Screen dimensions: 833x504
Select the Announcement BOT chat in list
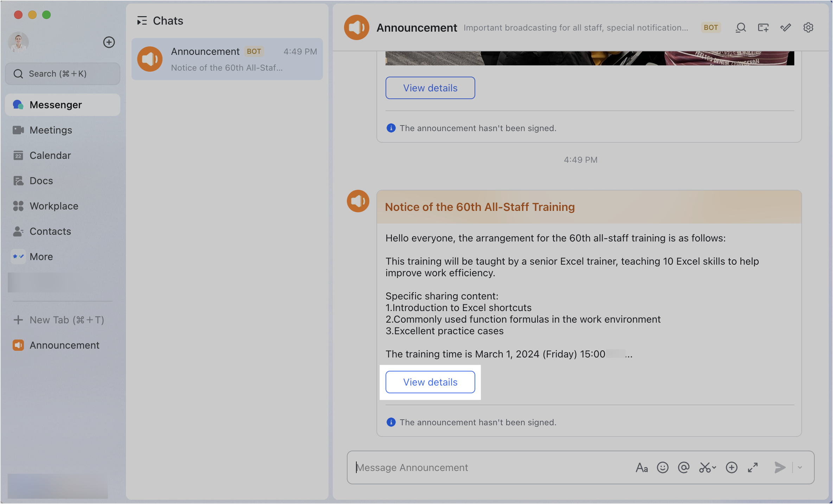click(227, 59)
